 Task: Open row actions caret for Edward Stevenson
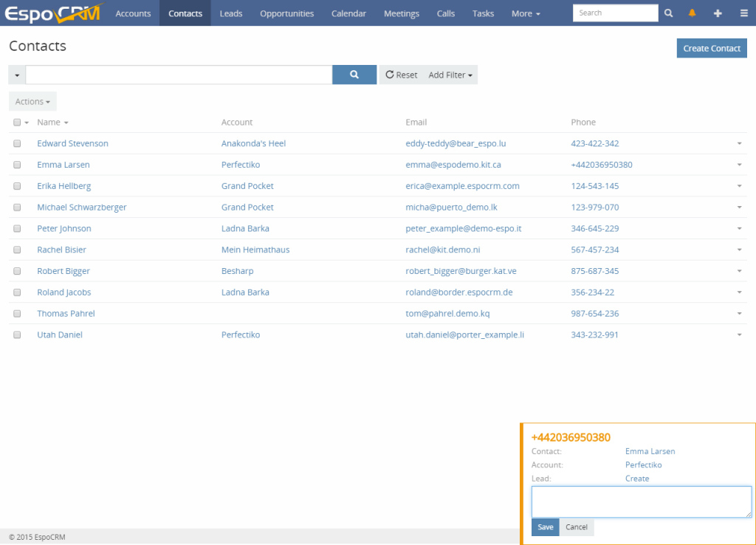tap(739, 143)
